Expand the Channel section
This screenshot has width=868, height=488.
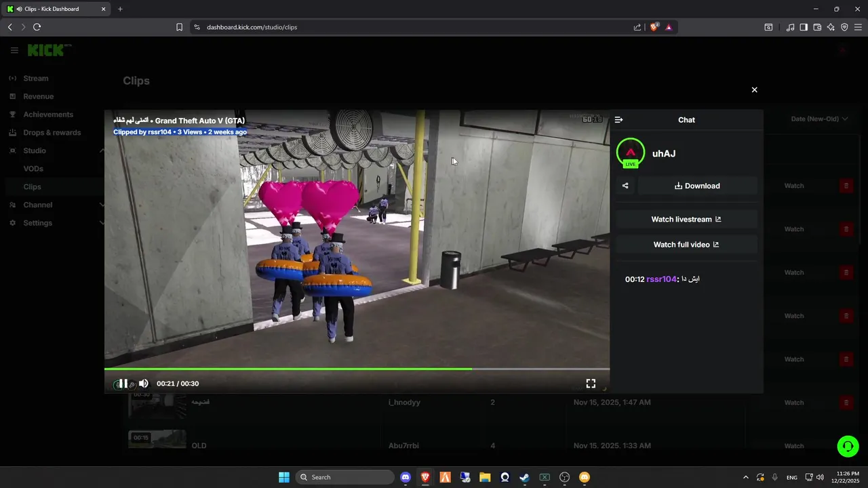click(x=102, y=205)
